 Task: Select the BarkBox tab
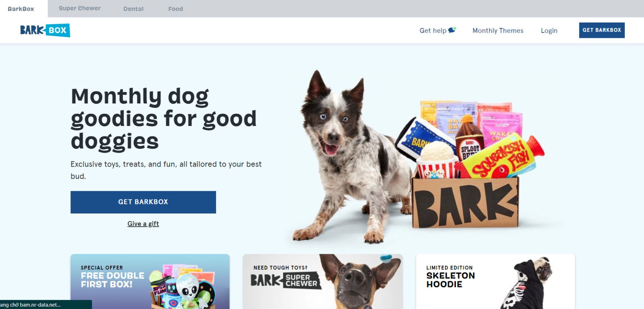pos(21,9)
